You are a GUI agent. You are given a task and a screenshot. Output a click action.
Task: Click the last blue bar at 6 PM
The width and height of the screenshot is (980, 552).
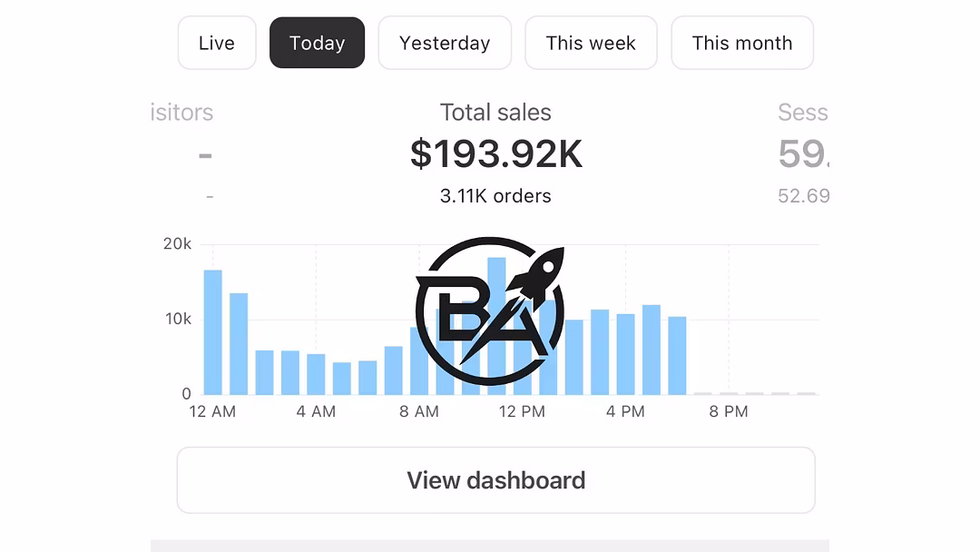(677, 355)
